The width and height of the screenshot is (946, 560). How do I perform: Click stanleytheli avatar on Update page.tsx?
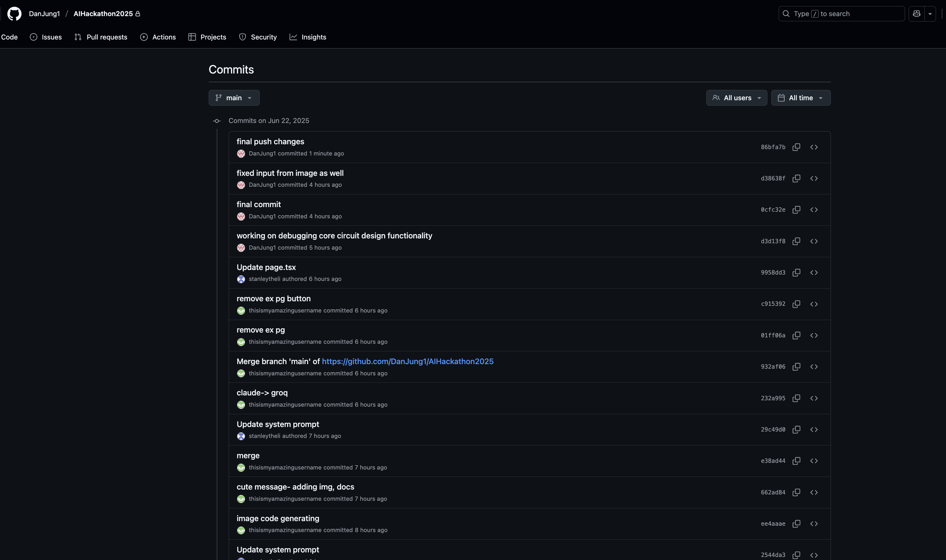241,279
